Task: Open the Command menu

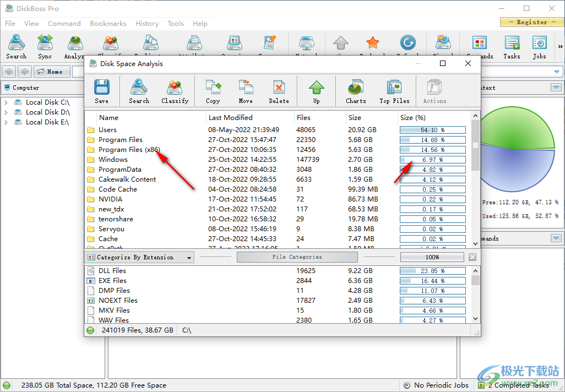Action: pos(64,24)
